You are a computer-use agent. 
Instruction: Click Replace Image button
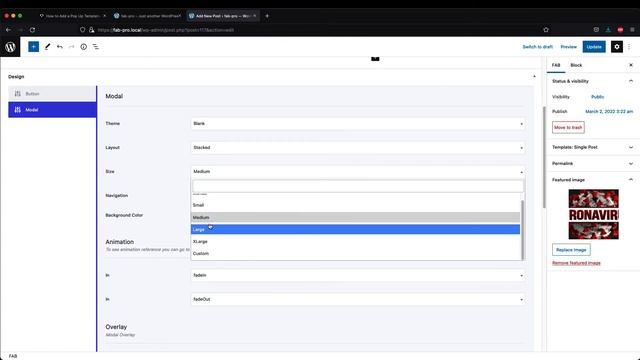(x=571, y=250)
